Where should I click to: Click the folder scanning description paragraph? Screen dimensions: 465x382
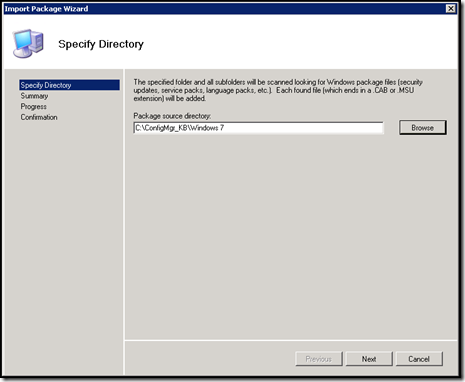click(x=278, y=90)
